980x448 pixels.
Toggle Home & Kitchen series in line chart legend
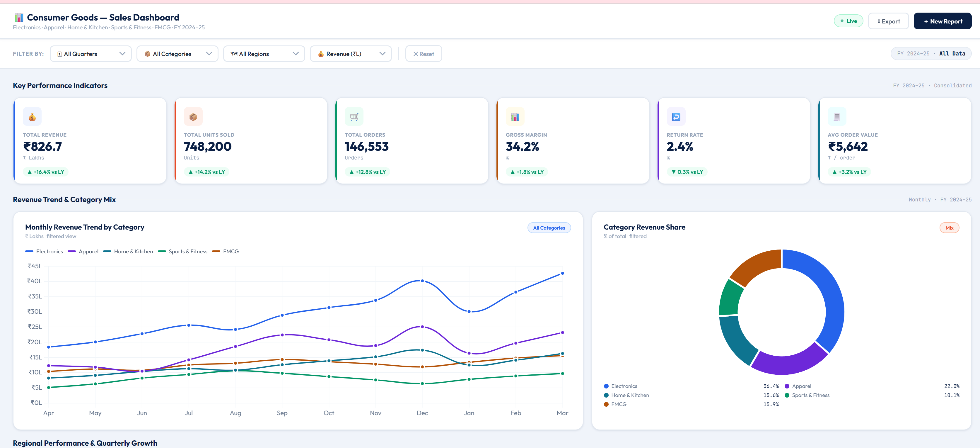(128, 252)
